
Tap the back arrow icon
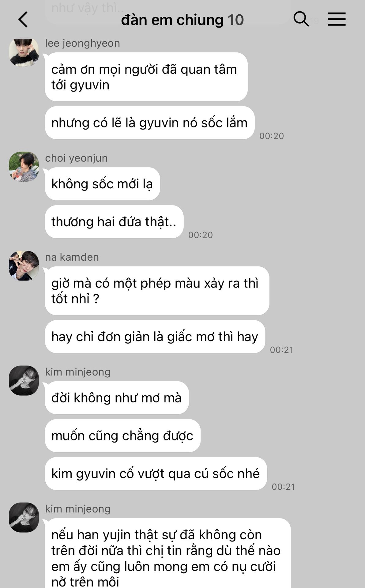tap(23, 20)
